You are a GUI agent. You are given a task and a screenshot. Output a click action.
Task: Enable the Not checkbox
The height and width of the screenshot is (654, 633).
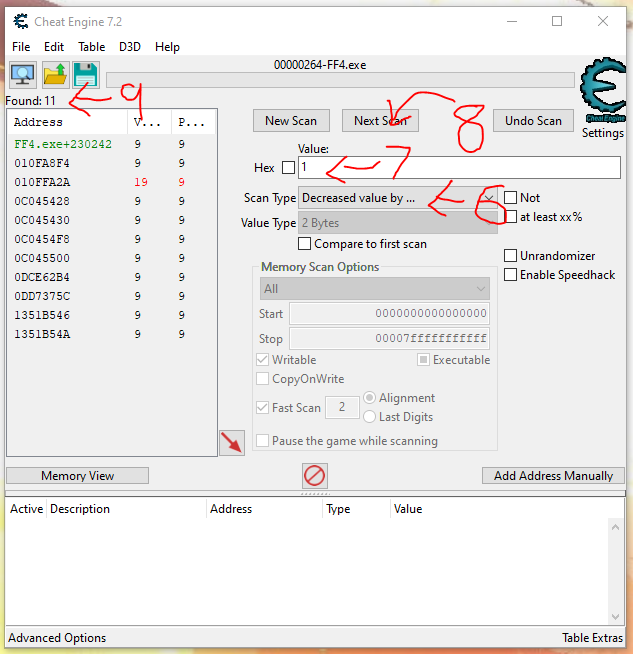tap(510, 197)
